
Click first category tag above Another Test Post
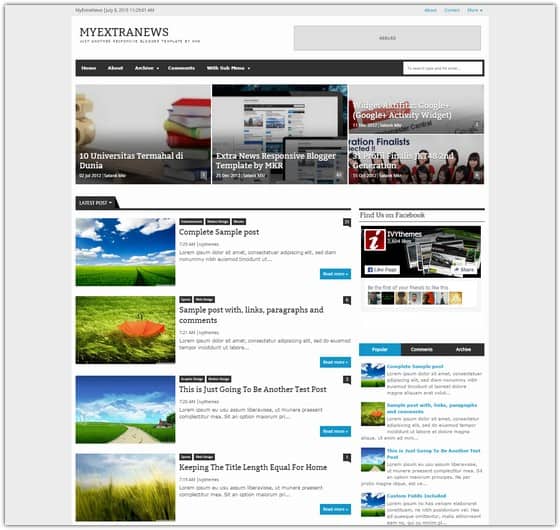pos(192,379)
